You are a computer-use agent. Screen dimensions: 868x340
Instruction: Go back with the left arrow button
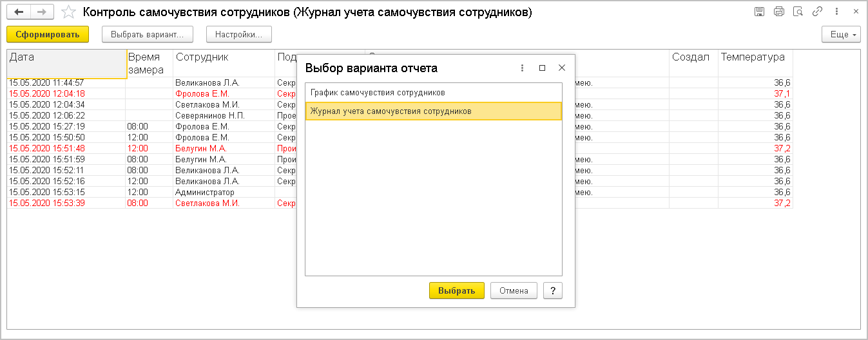point(19,12)
